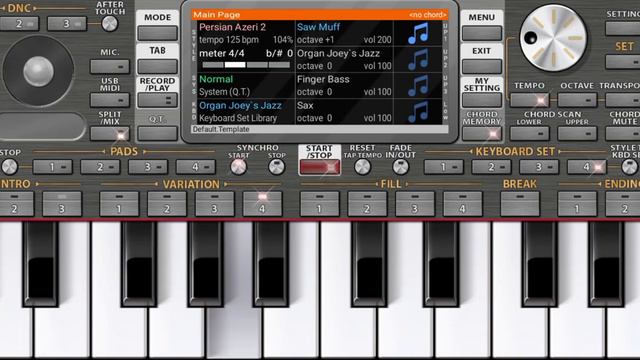Toggle Chord Scan Lower button
640x360 pixels.
coord(529,133)
